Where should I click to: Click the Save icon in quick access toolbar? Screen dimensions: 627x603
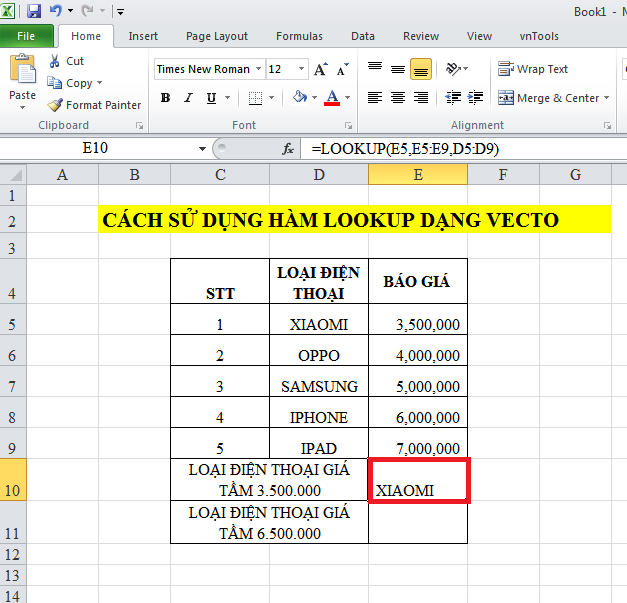tap(34, 11)
